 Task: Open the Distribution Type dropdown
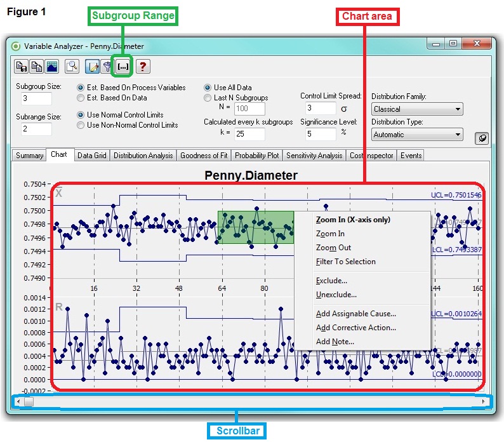pos(417,135)
